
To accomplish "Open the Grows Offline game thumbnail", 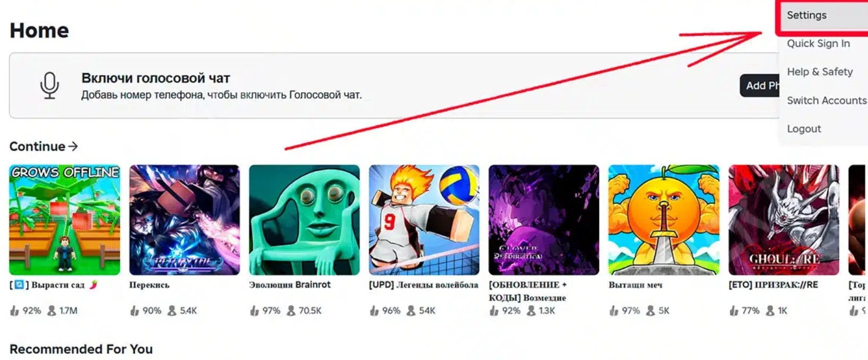I will tap(65, 219).
